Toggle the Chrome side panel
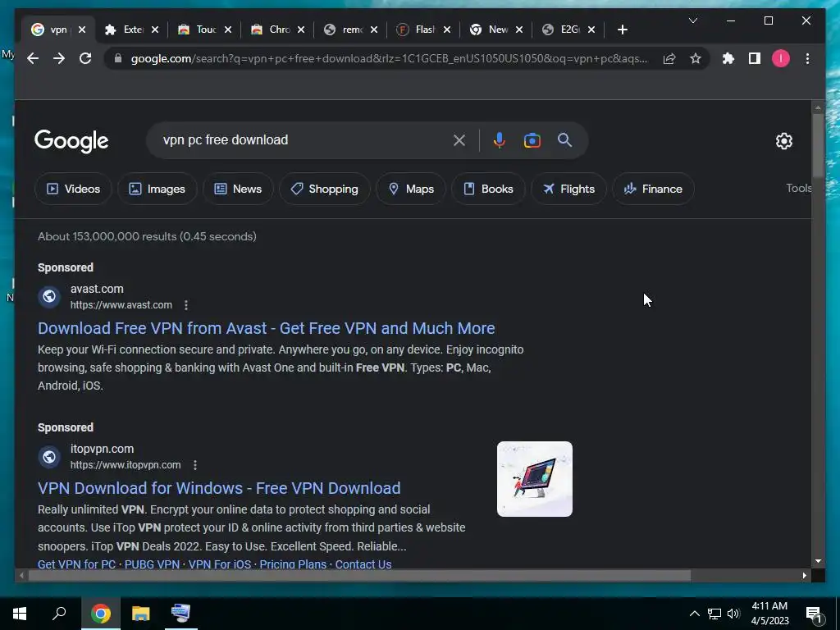This screenshot has height=630, width=840. (x=755, y=58)
